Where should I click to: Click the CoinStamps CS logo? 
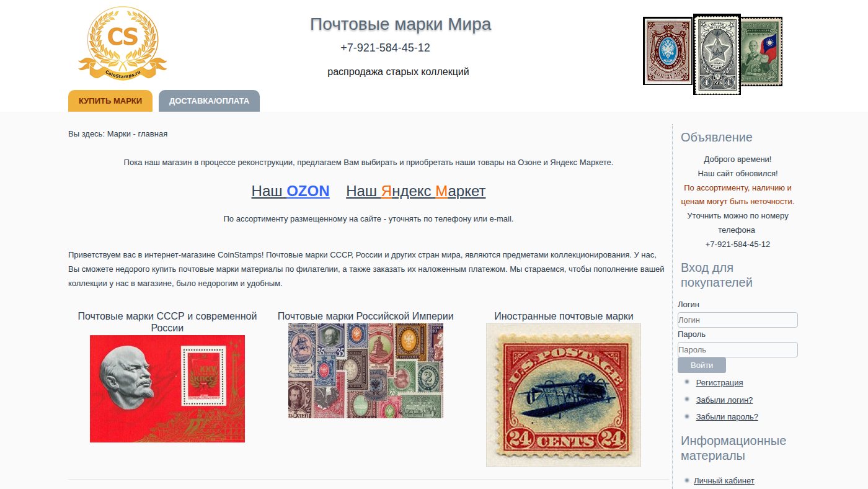click(x=123, y=42)
